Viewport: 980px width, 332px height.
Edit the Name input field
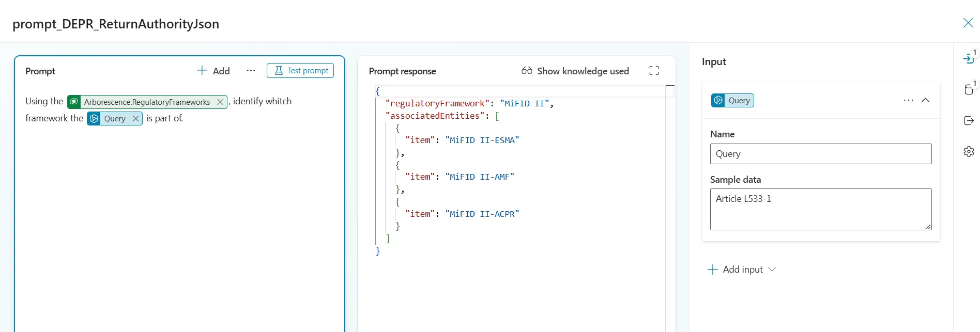click(821, 154)
